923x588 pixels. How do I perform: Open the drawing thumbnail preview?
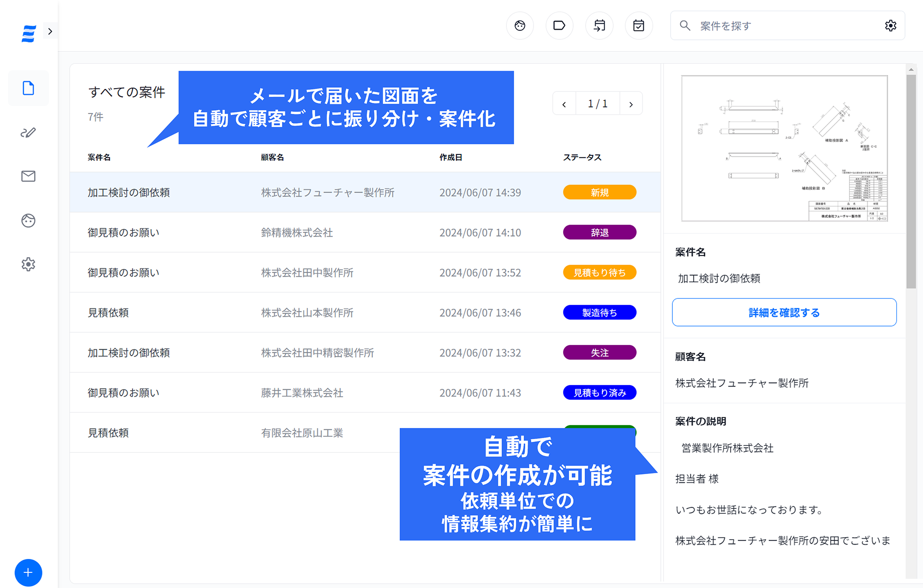click(784, 148)
